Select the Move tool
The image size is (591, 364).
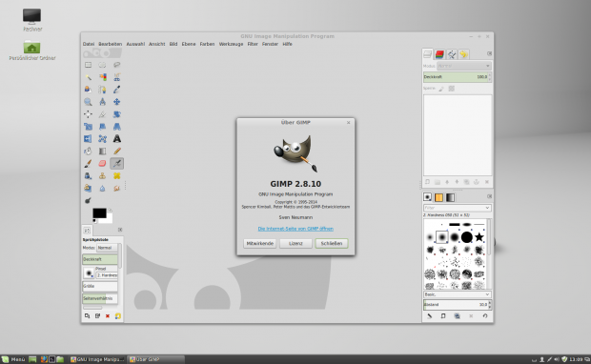click(117, 102)
